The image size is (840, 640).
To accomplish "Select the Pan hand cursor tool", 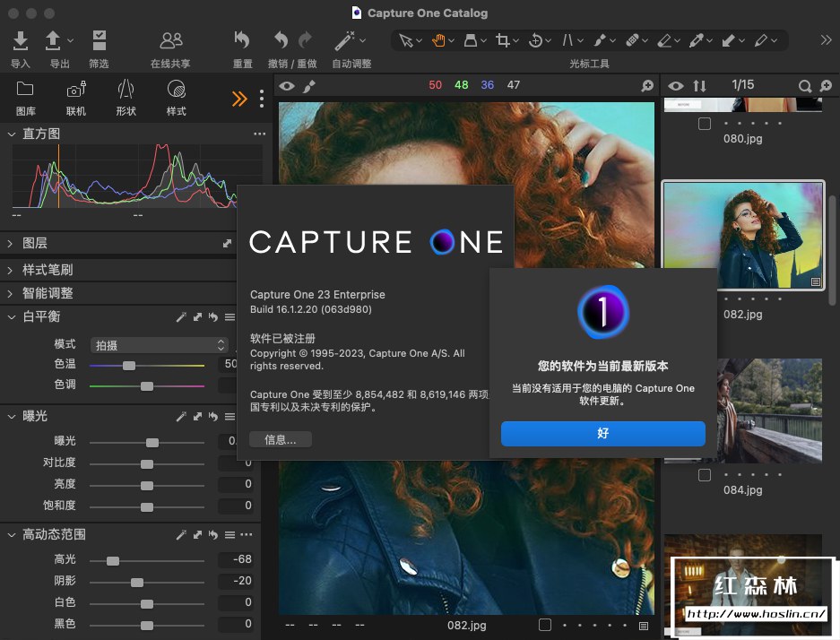I will [439, 40].
